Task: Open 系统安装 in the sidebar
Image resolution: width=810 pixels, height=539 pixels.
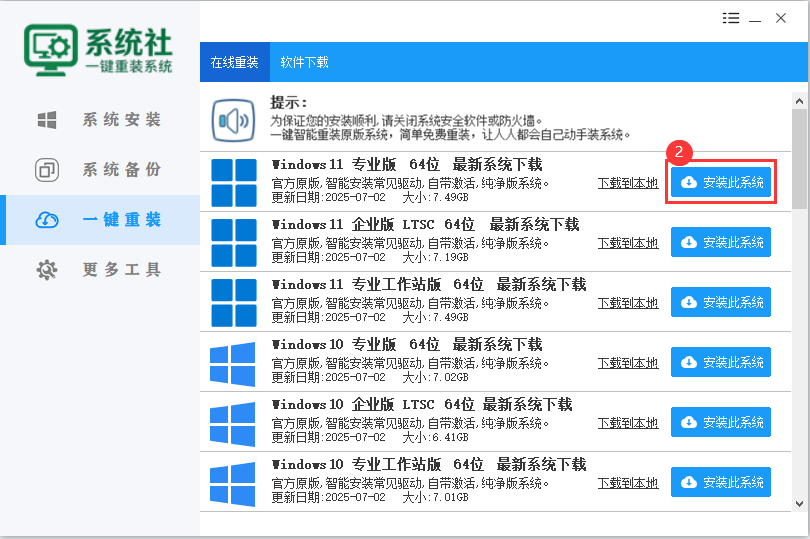Action: point(100,120)
